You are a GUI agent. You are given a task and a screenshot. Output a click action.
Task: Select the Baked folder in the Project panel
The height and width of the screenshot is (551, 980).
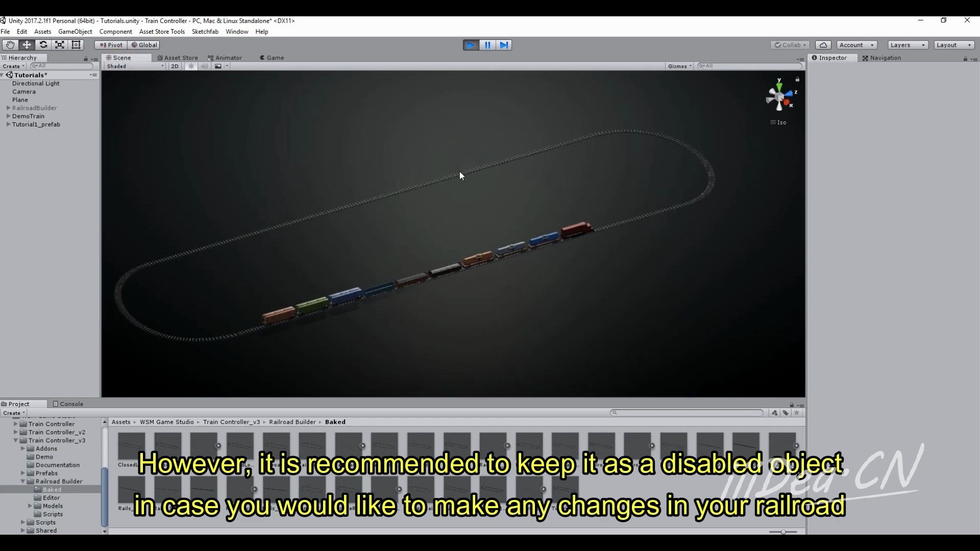coord(53,489)
